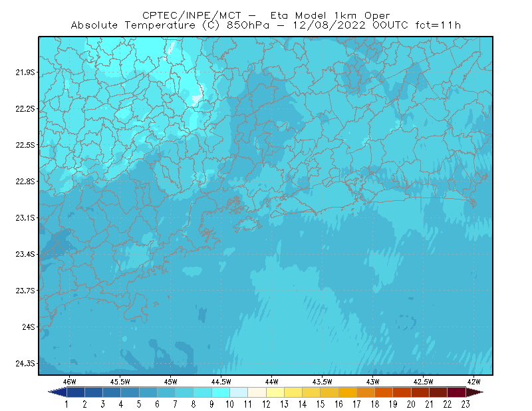Click the cream swatch between 11 and 12
Image resolution: width=532 pixels, height=411 pixels.
tap(257, 392)
